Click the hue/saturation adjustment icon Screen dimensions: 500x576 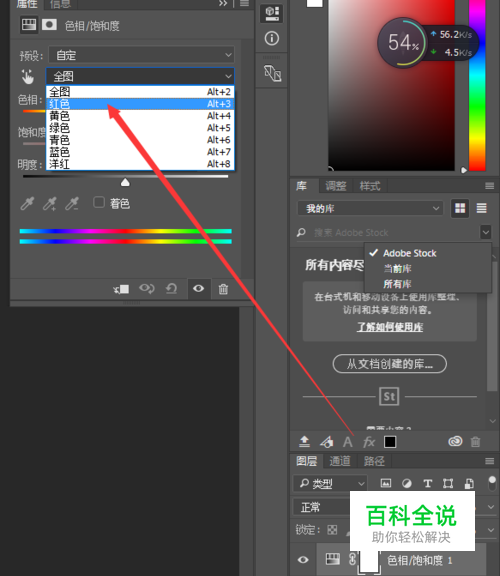click(29, 25)
